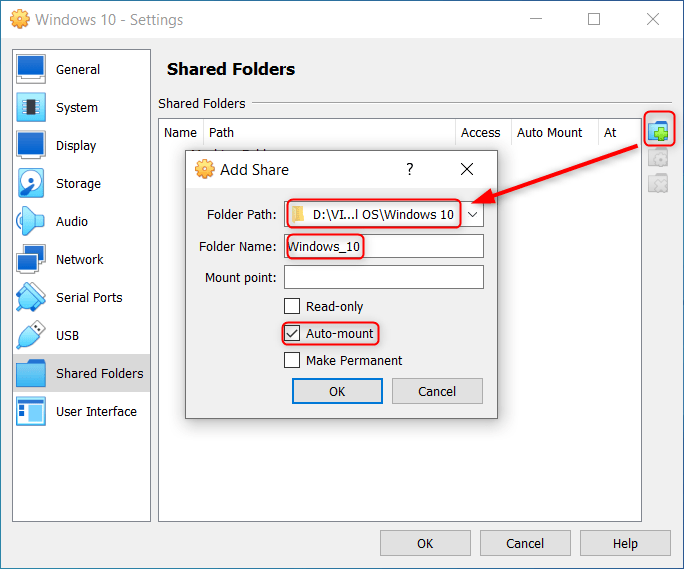
Task: Click the empty Mount point field
Action: (x=384, y=277)
